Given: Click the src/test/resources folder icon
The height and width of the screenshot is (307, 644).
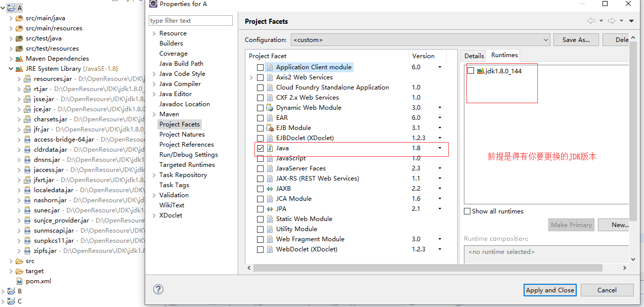Looking at the screenshot, I should tap(19, 49).
